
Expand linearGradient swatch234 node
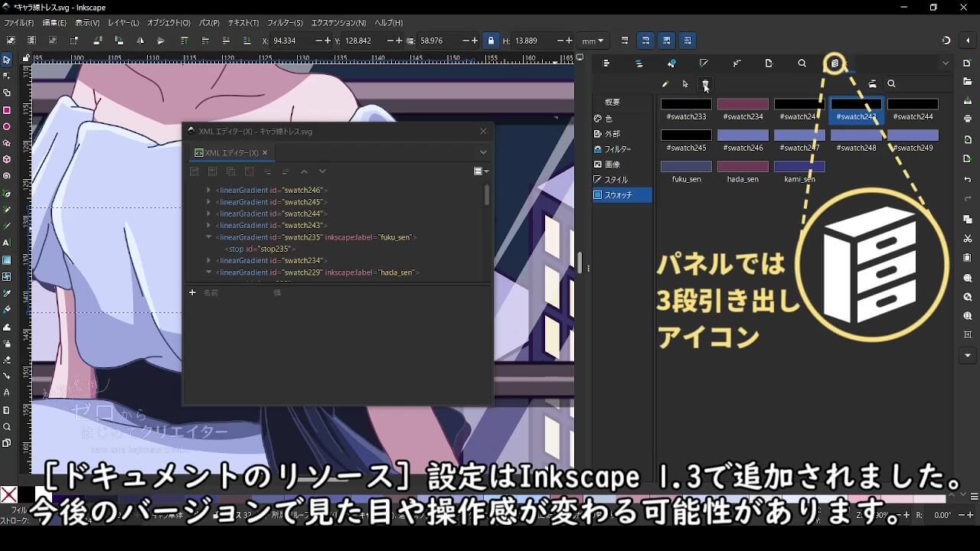point(208,260)
